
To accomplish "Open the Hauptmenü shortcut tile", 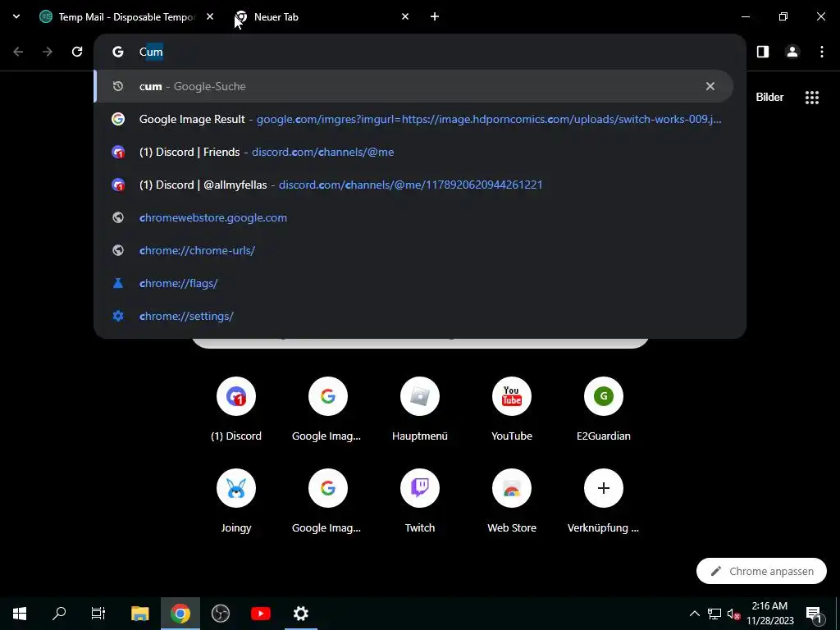I will pos(420,410).
